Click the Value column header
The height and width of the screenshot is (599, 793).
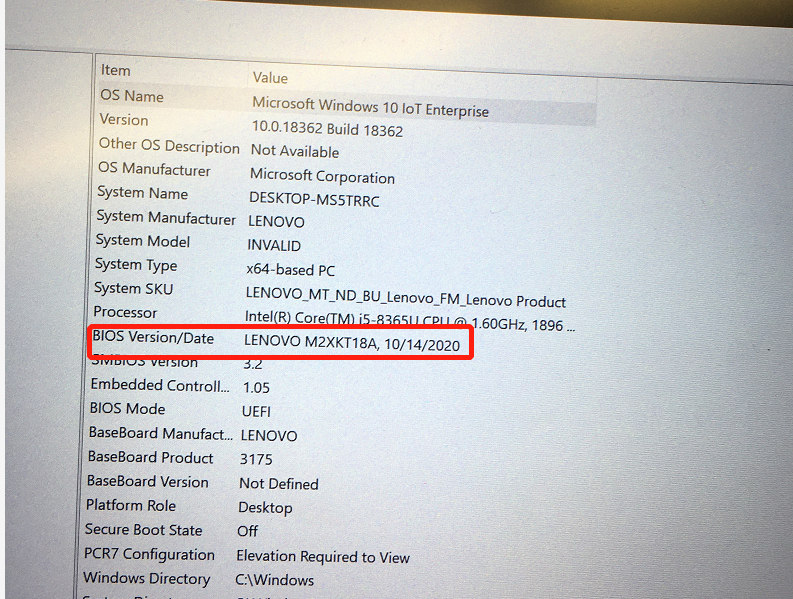[x=270, y=77]
